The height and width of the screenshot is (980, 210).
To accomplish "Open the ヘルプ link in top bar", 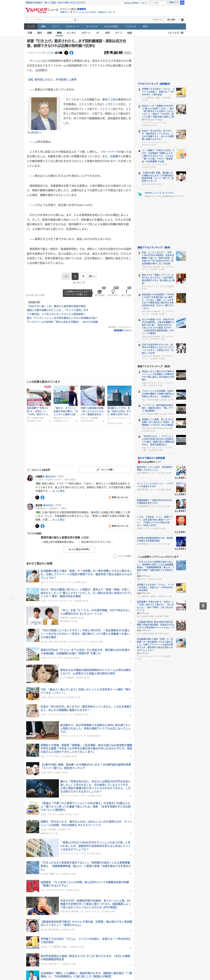I will [x=143, y=3].
